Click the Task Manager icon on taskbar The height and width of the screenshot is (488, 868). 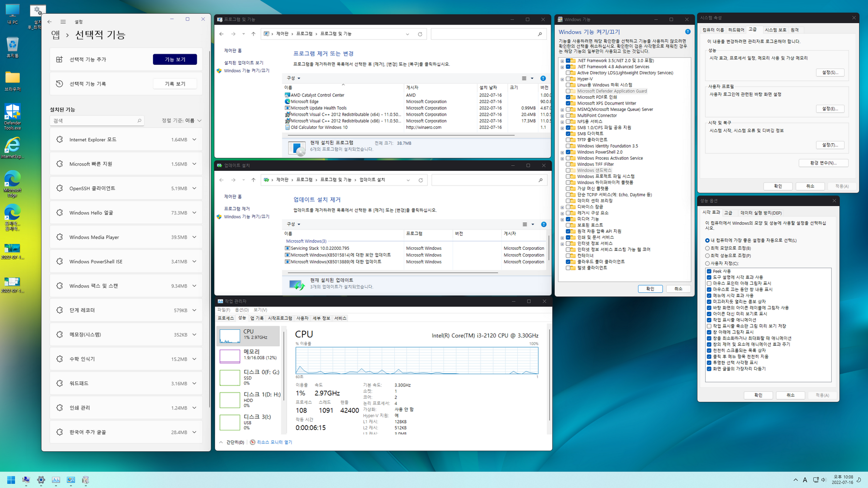56,480
